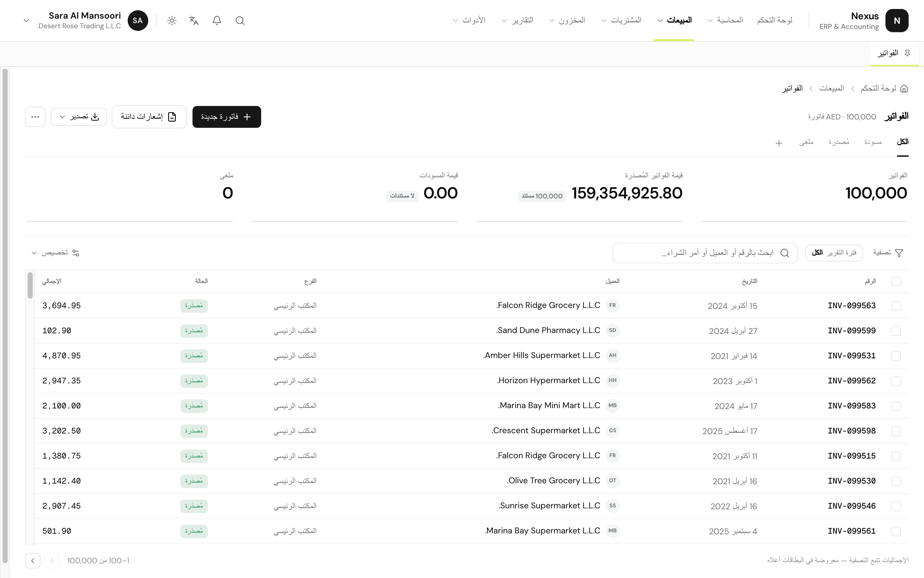Open the المخزون dropdown menu
The width and height of the screenshot is (924, 578).
coord(567,20)
